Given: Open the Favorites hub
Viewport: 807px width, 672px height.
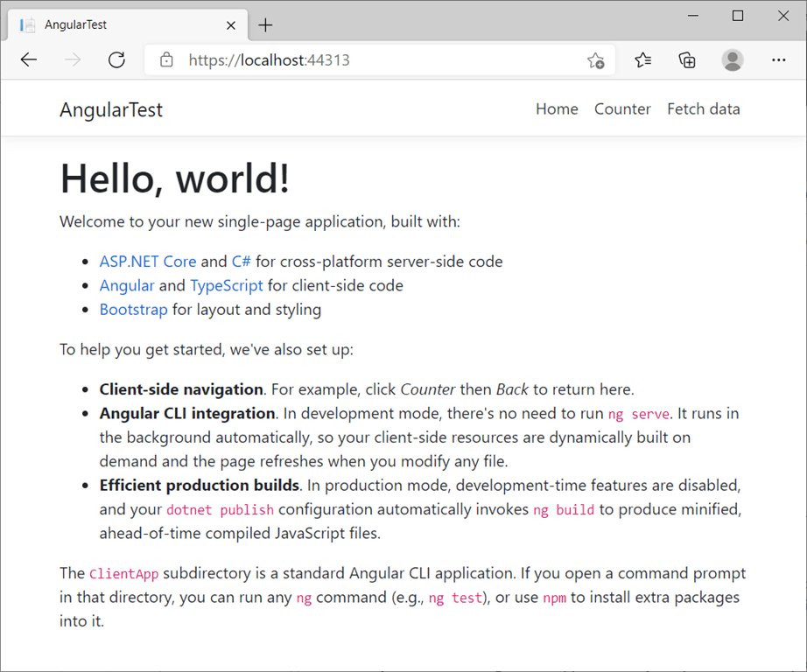Looking at the screenshot, I should coord(642,59).
